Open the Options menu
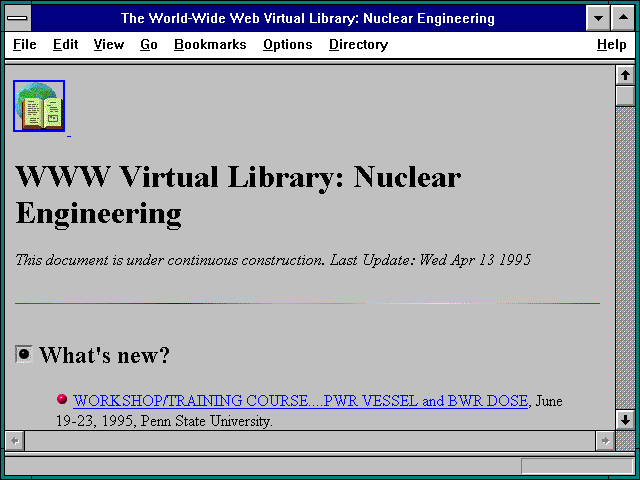The height and width of the screenshot is (480, 640). (287, 44)
